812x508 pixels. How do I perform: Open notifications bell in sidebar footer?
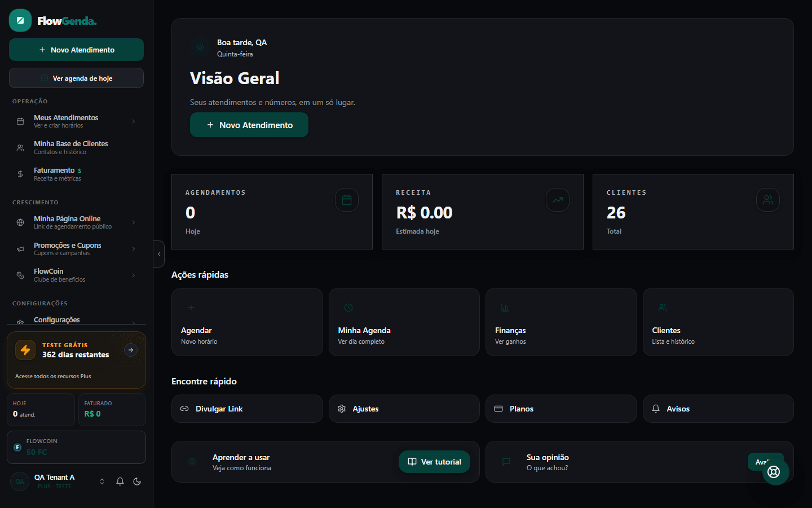(120, 481)
